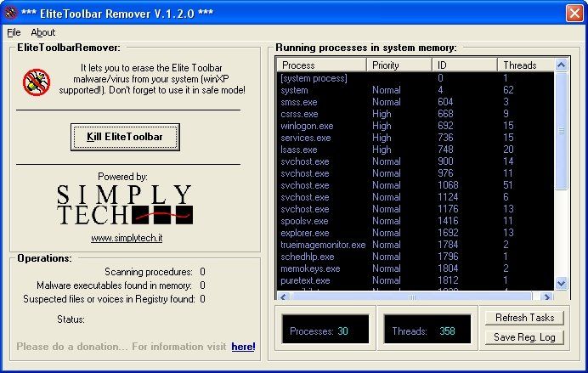Click thread count 62 in system row
Viewport: 588px width, 373px height.
pos(508,90)
